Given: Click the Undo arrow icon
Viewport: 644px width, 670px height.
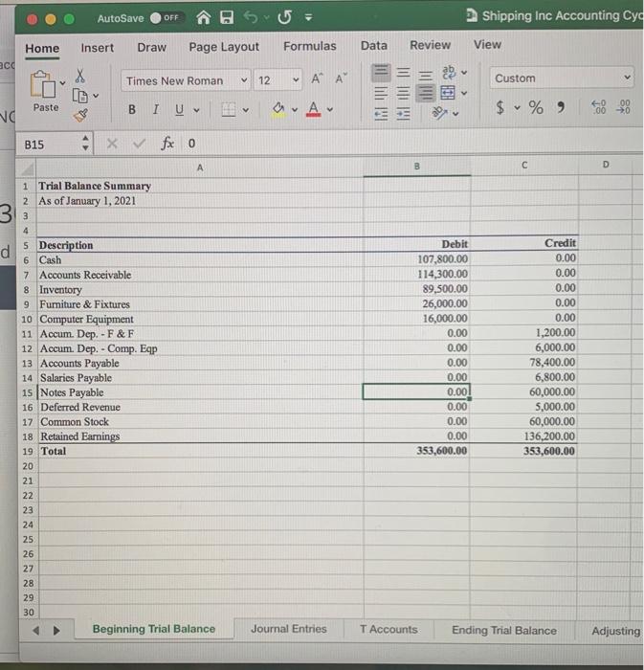Looking at the screenshot, I should 251,17.
